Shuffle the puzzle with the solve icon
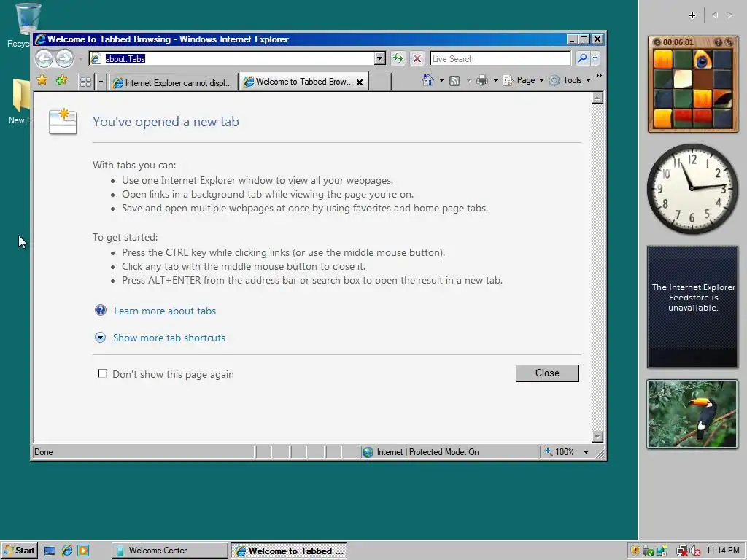This screenshot has width=747, height=560. click(x=729, y=42)
